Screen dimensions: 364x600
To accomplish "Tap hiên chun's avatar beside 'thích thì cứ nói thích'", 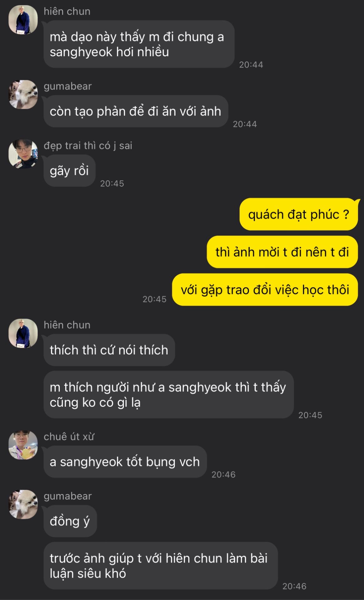I will click(x=23, y=333).
